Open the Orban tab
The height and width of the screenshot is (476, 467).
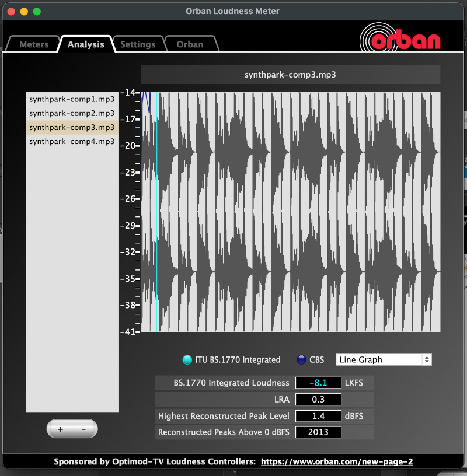point(190,44)
